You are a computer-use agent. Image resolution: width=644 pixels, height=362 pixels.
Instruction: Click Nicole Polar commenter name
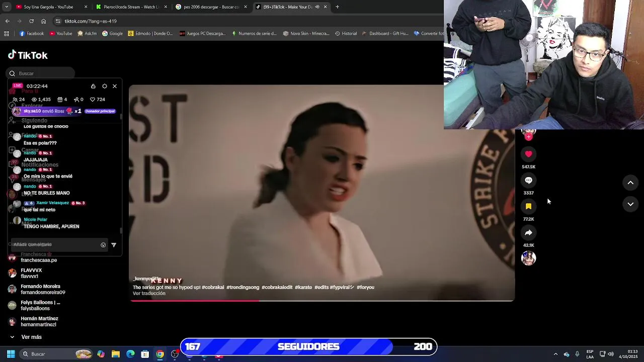tap(35, 220)
